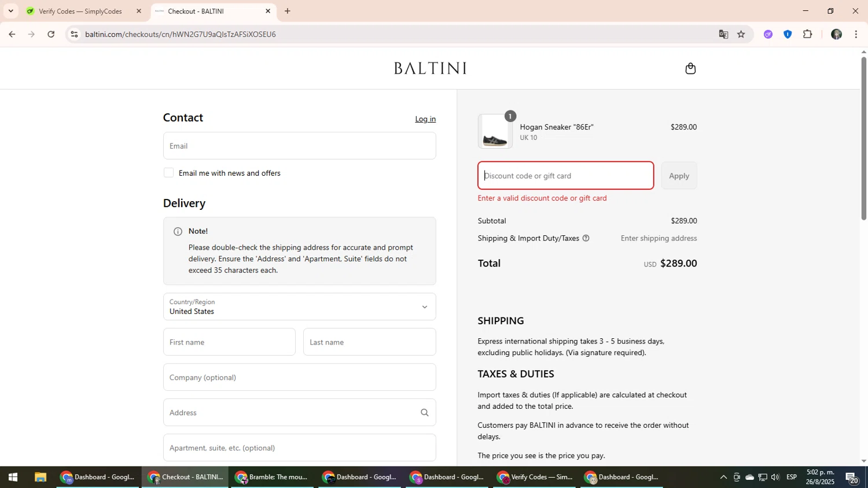Open the purple extension icon in toolbar

pyautogui.click(x=768, y=34)
